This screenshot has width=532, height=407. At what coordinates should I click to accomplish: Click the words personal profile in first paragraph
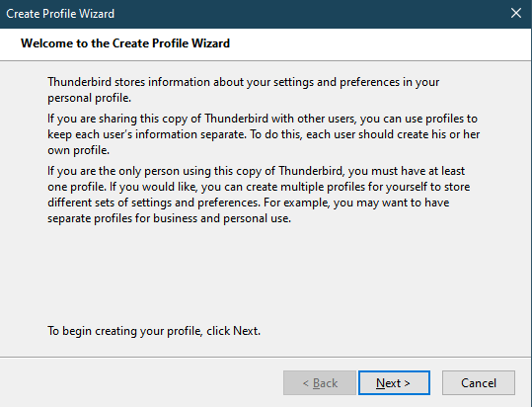[x=89, y=98]
